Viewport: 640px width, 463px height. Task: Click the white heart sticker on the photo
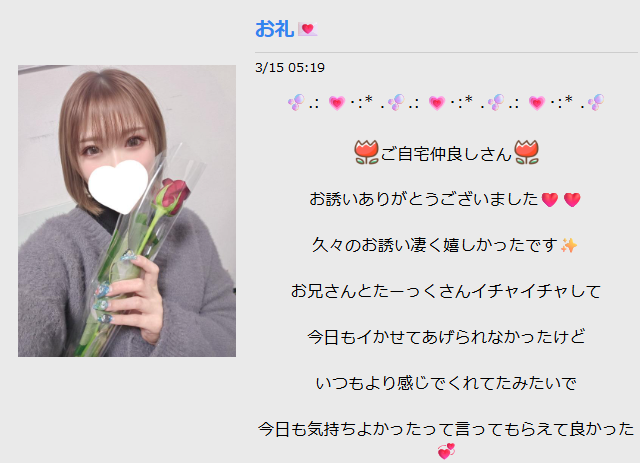tap(118, 186)
